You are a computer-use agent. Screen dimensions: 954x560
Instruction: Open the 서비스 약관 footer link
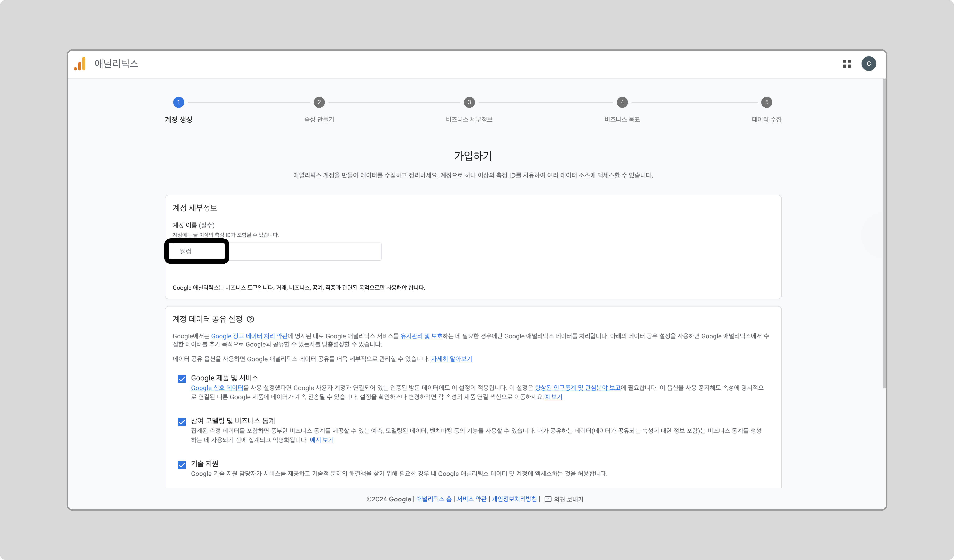[472, 499]
